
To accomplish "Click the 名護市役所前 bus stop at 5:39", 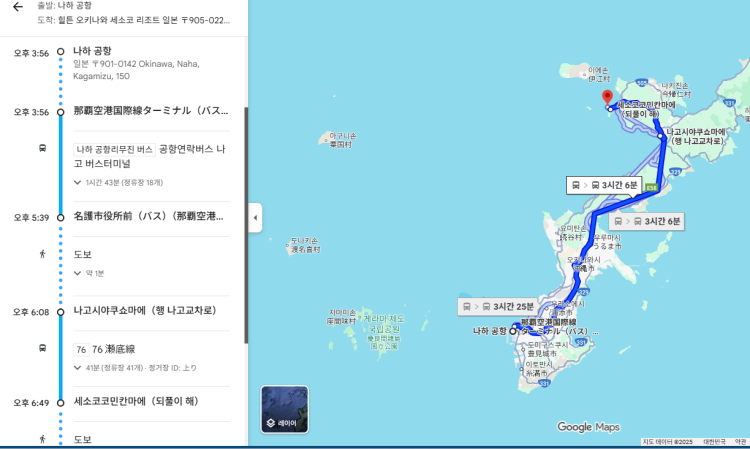I will [150, 216].
